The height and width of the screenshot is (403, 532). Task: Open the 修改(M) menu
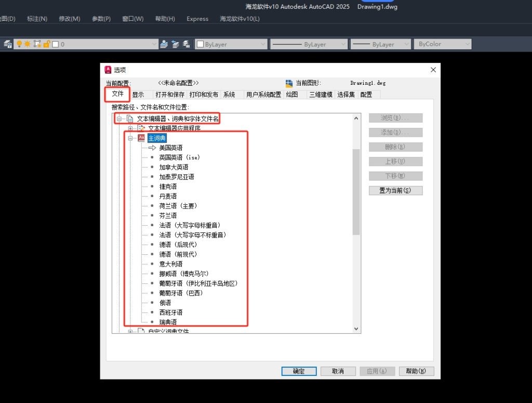70,19
